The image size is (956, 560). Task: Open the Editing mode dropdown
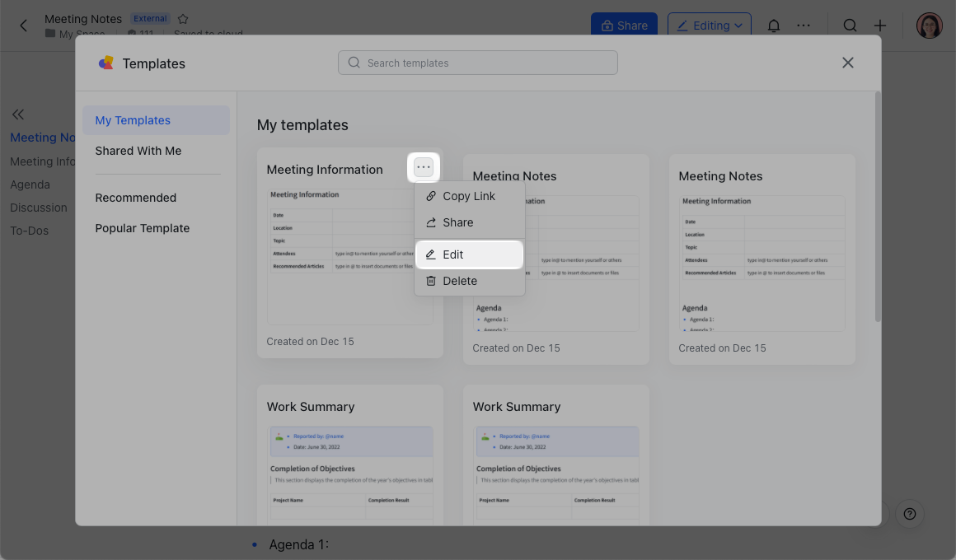(709, 26)
